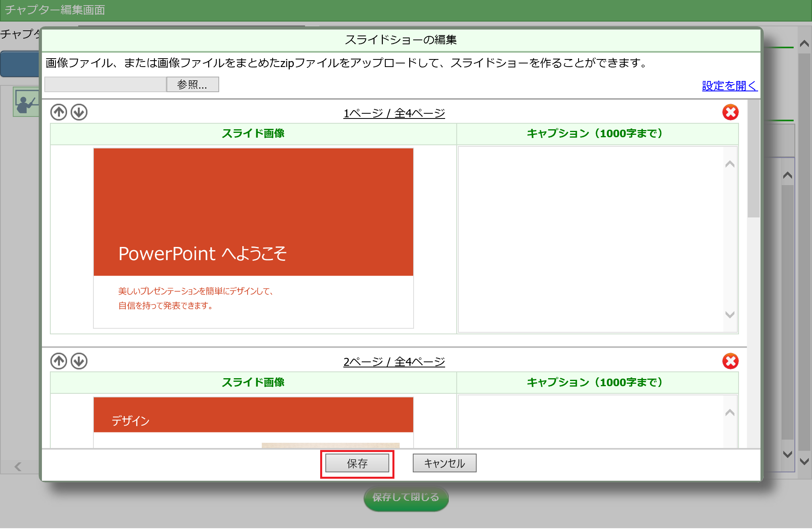812x529 pixels.
Task: Click the 保存 button
Action: click(357, 463)
